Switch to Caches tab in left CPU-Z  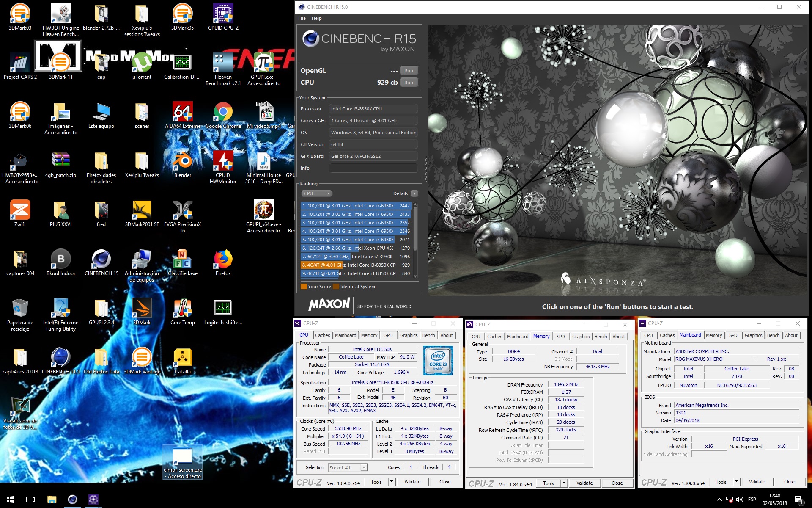[323, 335]
